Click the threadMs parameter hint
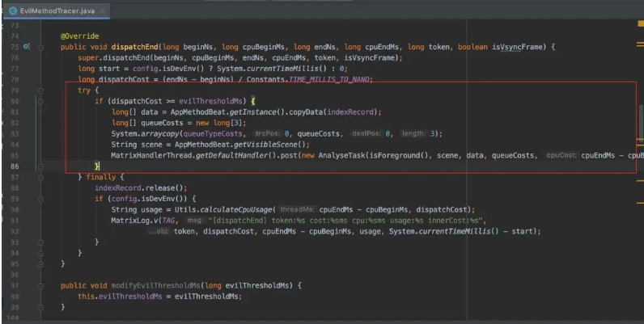The height and width of the screenshot is (324, 644). pyautogui.click(x=298, y=209)
